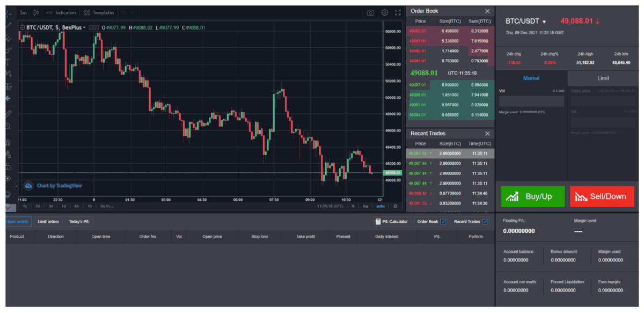Take a chart snapshot with camera icon

370,12
